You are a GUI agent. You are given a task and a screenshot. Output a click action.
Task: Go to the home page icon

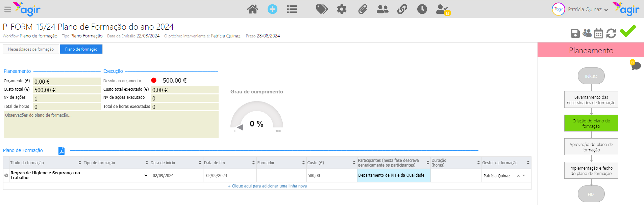tap(252, 9)
